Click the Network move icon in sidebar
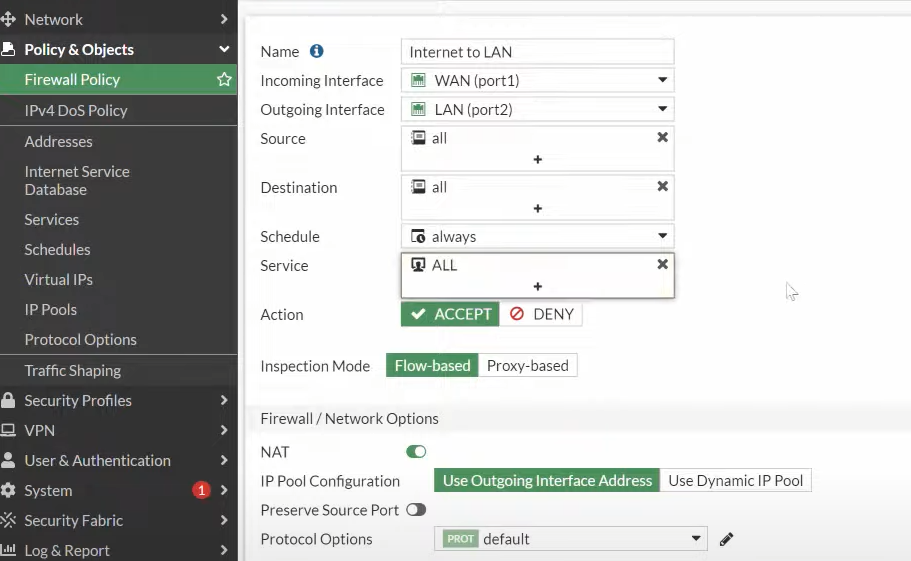The image size is (911, 561). pyautogui.click(x=8, y=19)
